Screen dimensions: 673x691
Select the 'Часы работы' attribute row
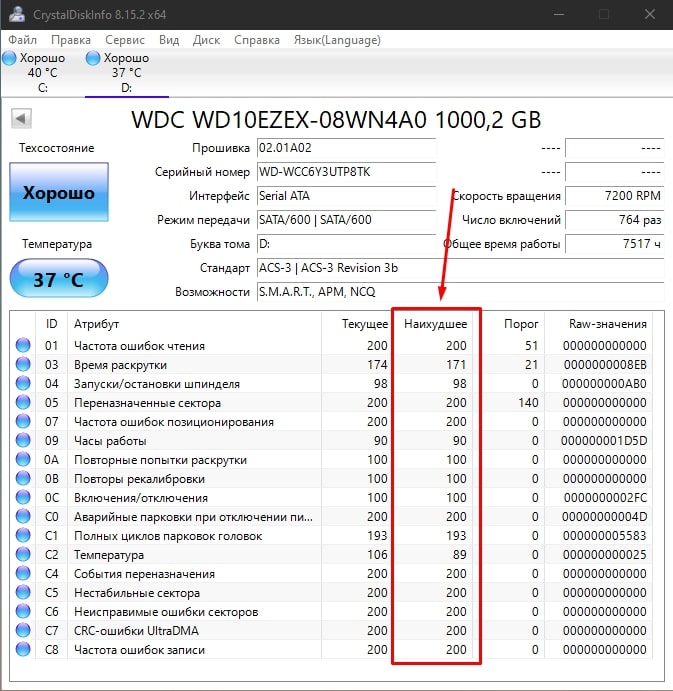pos(331,440)
